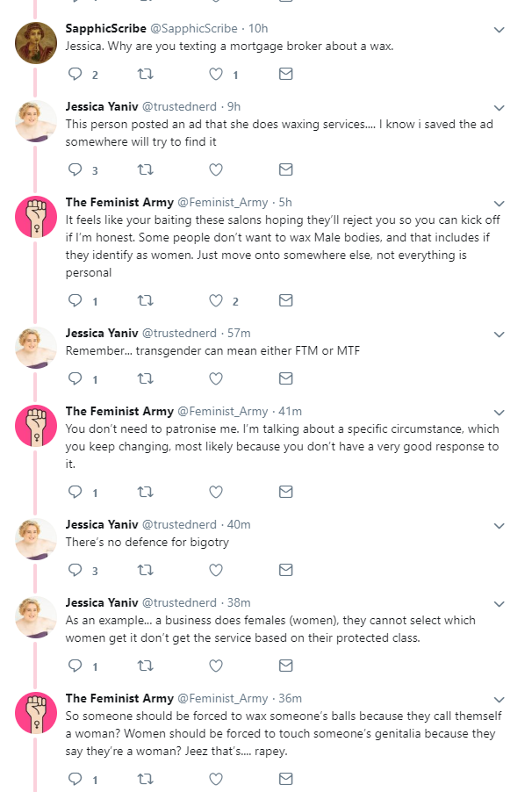Screen dimensions: 532x792
Task: View SapphicScribe's profile avatar picture
Action: pos(36,43)
